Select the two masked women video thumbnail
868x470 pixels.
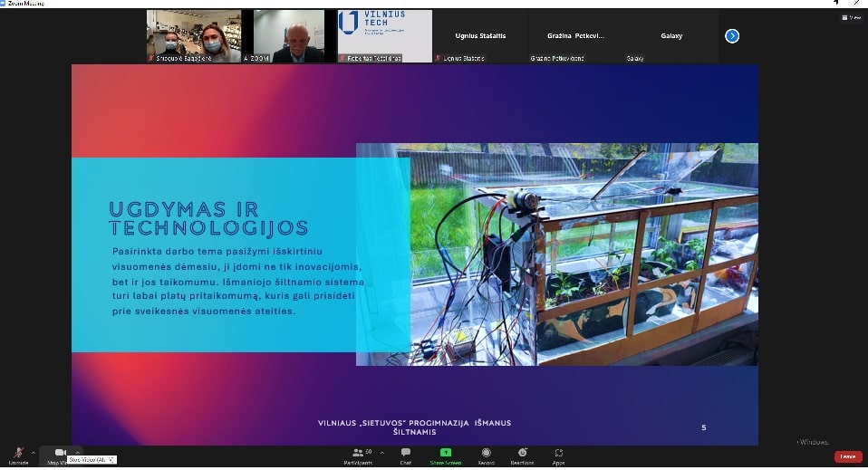(x=194, y=36)
